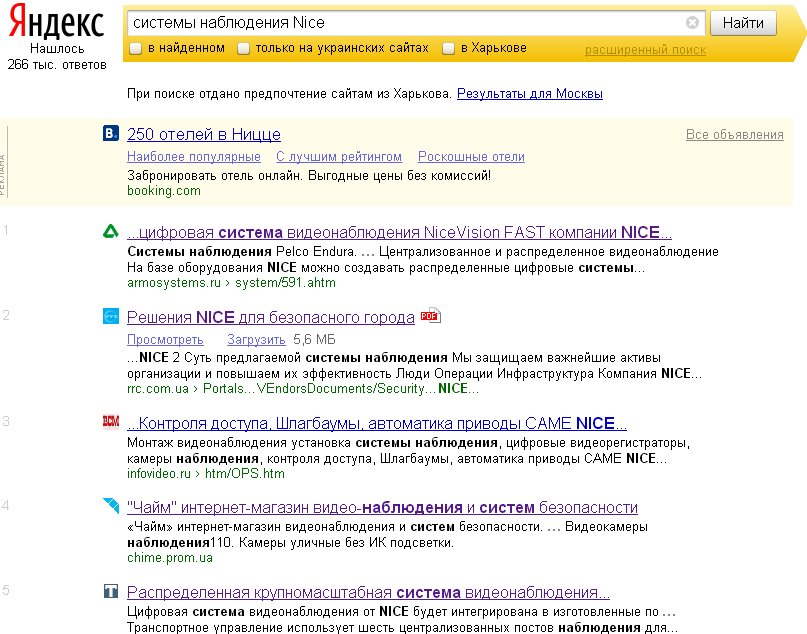This screenshot has height=634, width=807.
Task: Click the blue Чайм favicon
Action: click(111, 505)
